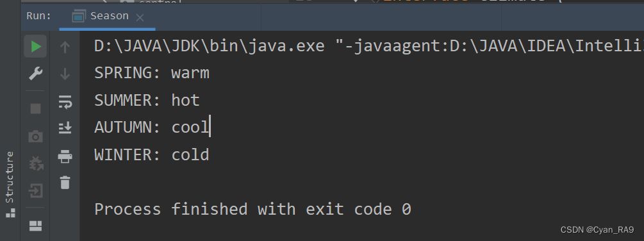The height and width of the screenshot is (241, 644).
Task: Click the java.exe command line
Action: point(369,46)
